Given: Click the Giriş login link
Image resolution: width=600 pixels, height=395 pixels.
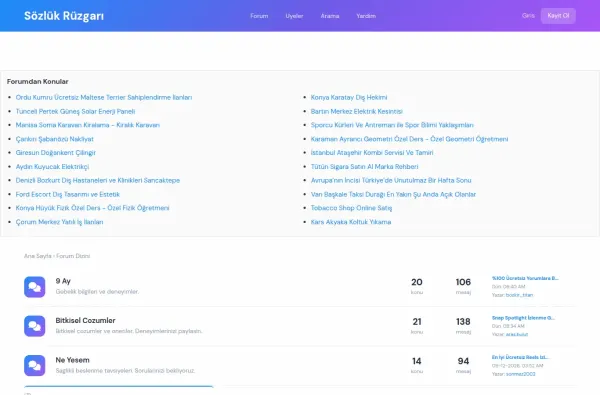Looking at the screenshot, I should click(x=528, y=16).
